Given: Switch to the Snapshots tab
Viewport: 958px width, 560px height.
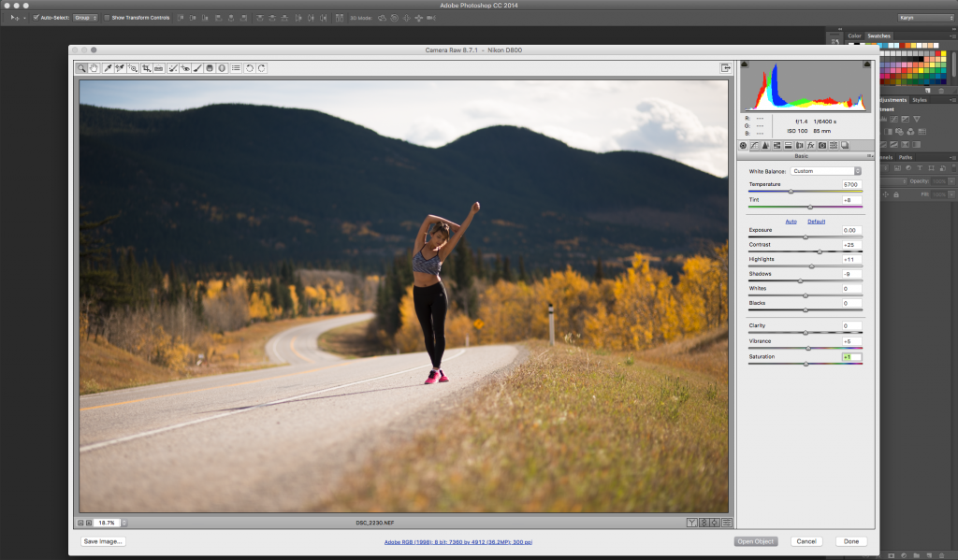Looking at the screenshot, I should point(845,145).
